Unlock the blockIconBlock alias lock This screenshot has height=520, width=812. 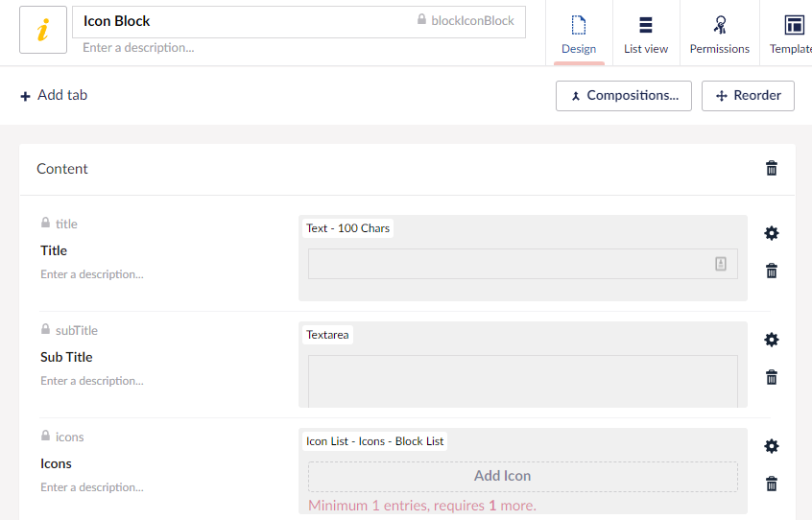pyautogui.click(x=421, y=20)
